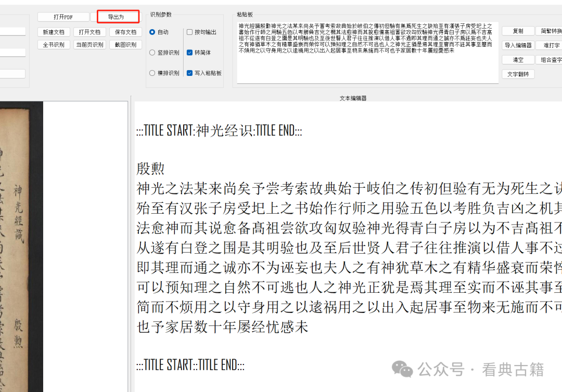The height and width of the screenshot is (392, 562).
Task: Enable 按句输出 sentence output
Action: 190,32
